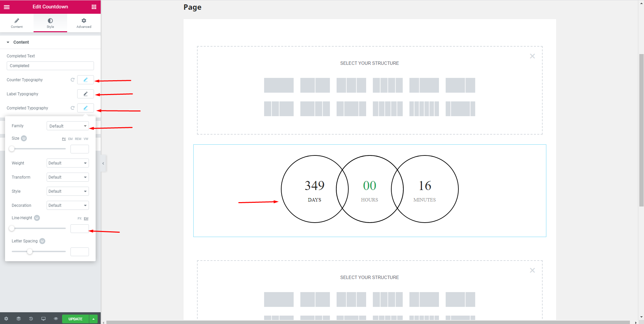Toggle responsive device icon next to Size
Image resolution: width=644 pixels, height=324 pixels.
pos(24,138)
